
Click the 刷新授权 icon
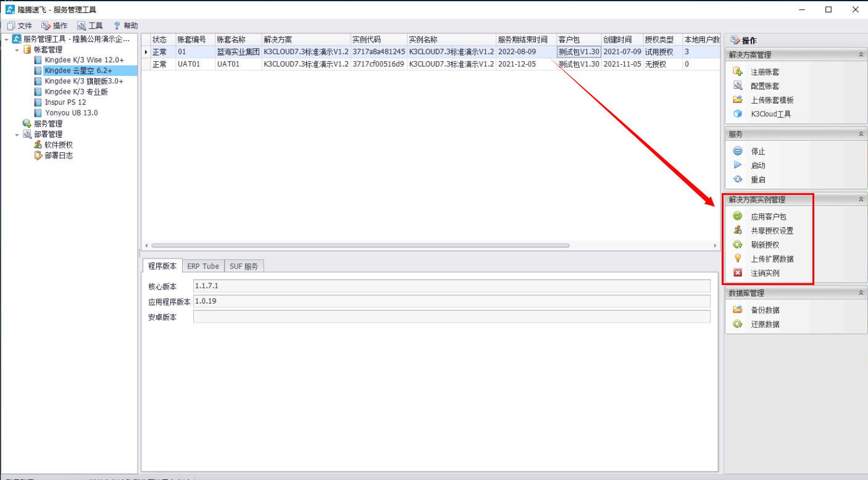click(x=737, y=244)
